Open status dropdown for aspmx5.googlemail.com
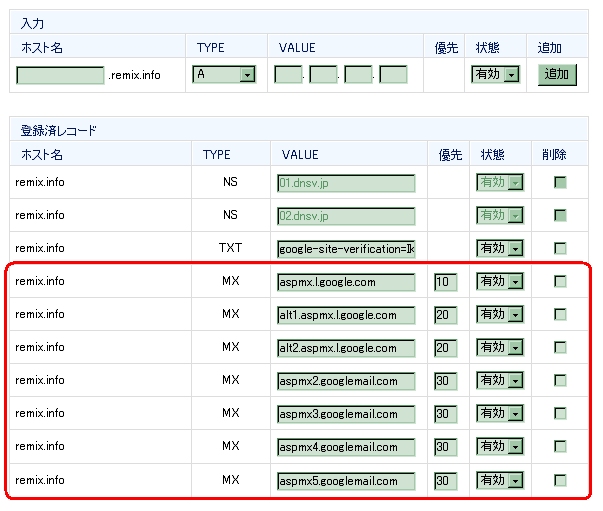This screenshot has width=603, height=511. pyautogui.click(x=500, y=480)
